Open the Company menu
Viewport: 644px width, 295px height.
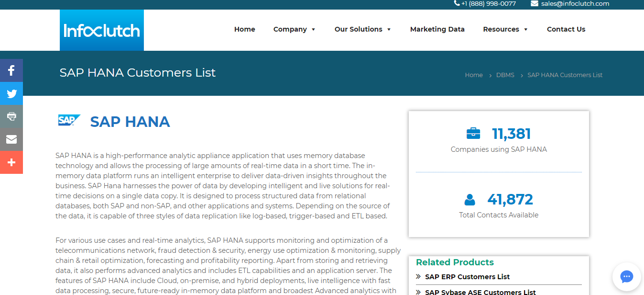tap(290, 29)
